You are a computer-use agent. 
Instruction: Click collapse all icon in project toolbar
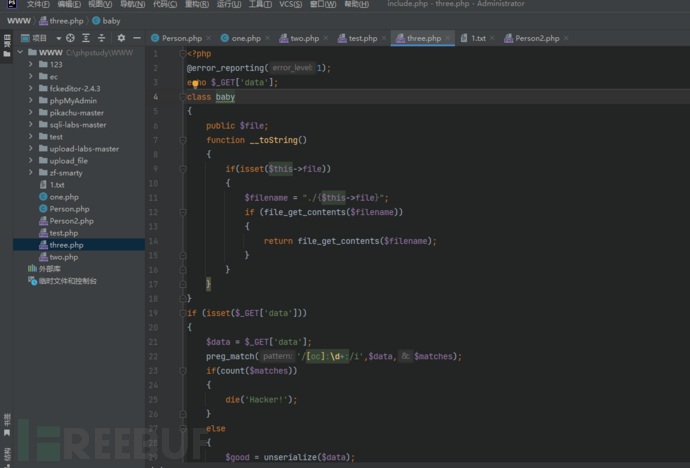101,38
